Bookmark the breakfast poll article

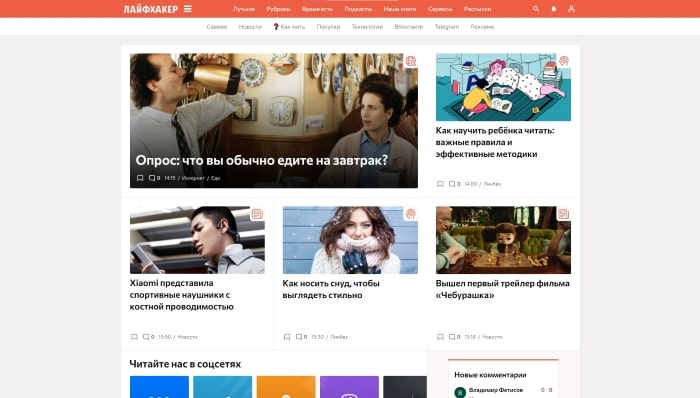click(x=140, y=178)
